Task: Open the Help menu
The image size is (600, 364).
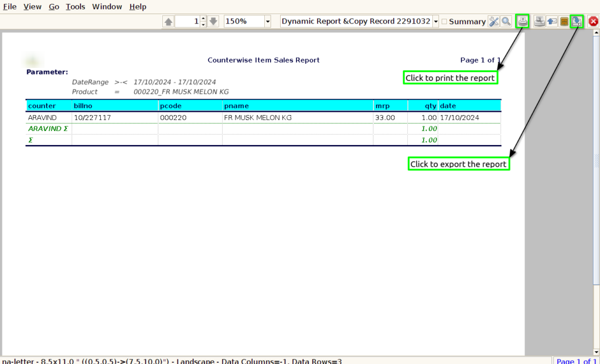Action: [x=138, y=6]
